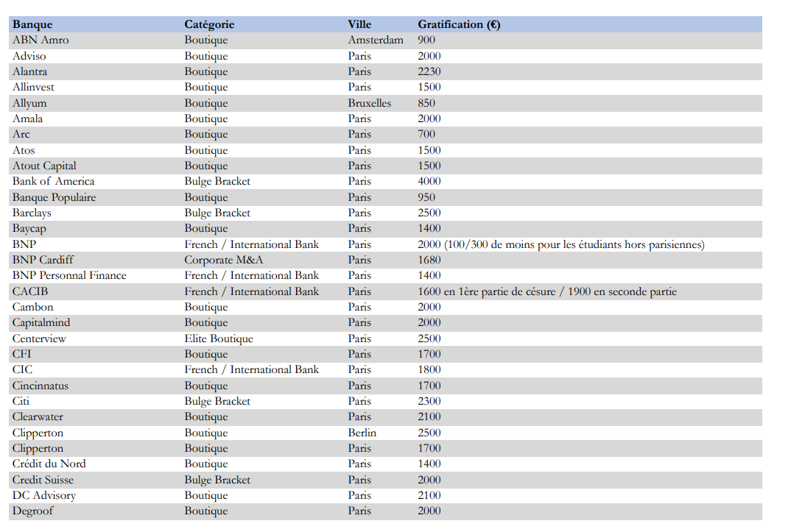Click the Catégorie column header
Viewport: 805px width, 532px height.
click(209, 24)
